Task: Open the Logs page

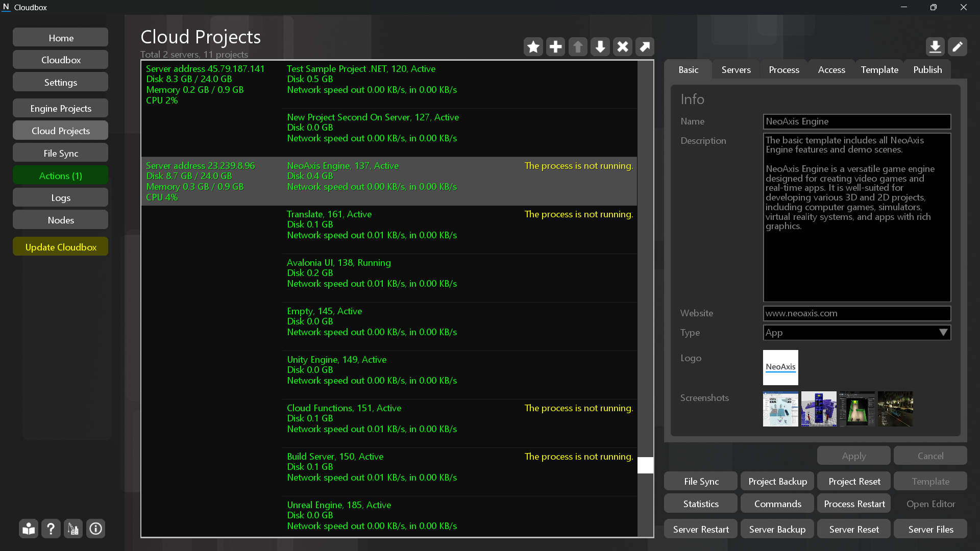Action: tap(61, 197)
